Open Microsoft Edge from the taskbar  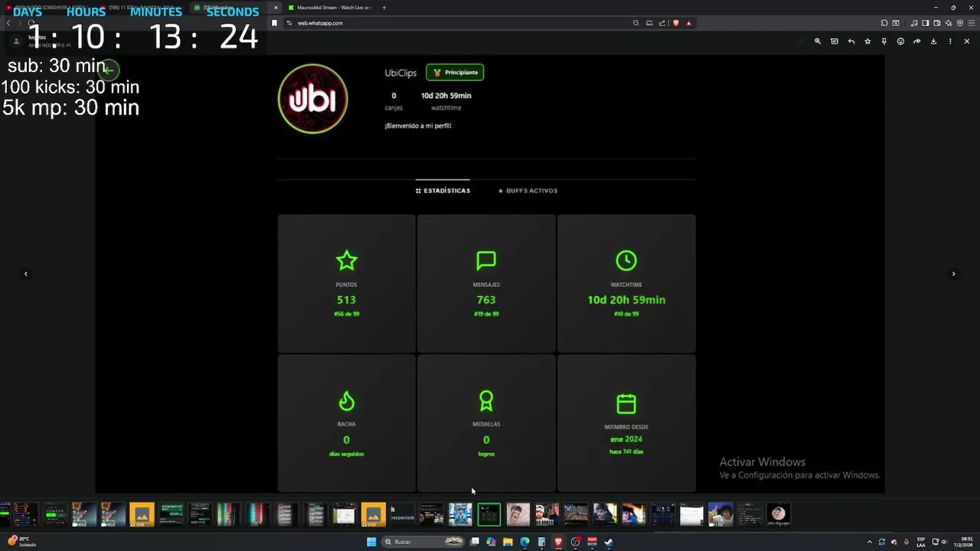524,542
